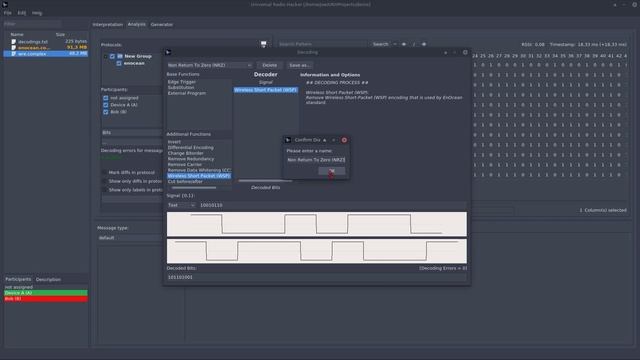Viewport: 640px width, 360px height.
Task: Select Invert in Additional Functions
Action: click(174, 142)
